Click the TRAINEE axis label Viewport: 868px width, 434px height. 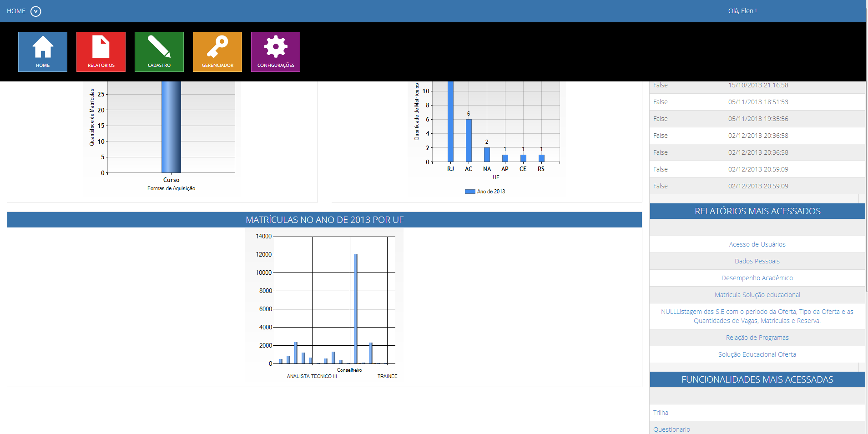pyautogui.click(x=387, y=376)
